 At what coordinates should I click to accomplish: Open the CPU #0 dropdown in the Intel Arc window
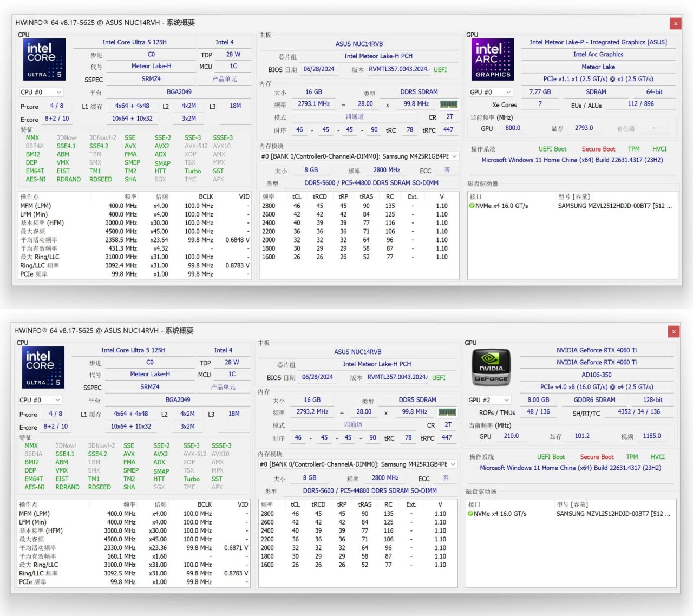tap(42, 92)
